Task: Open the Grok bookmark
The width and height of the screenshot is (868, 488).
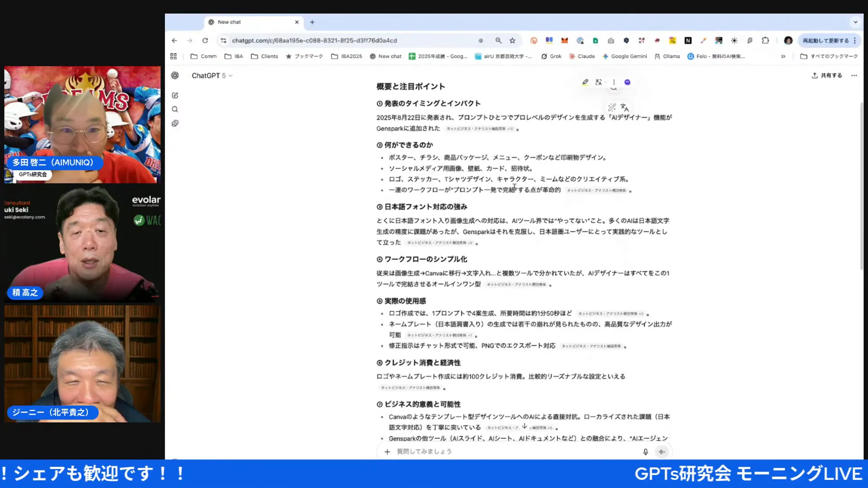Action: click(551, 56)
